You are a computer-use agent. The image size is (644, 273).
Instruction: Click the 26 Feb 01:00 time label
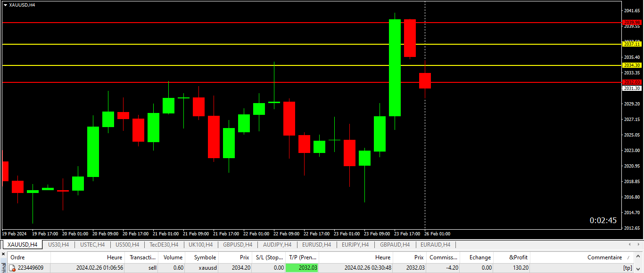437,233
